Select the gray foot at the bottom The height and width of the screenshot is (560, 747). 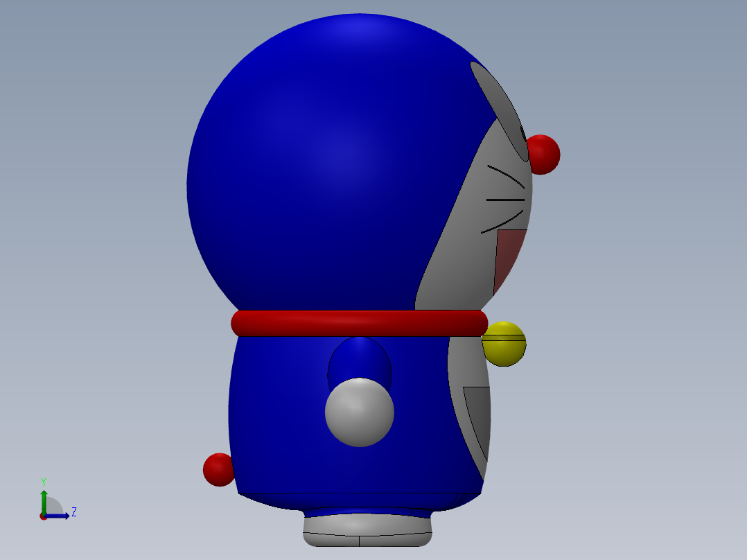pos(367,530)
